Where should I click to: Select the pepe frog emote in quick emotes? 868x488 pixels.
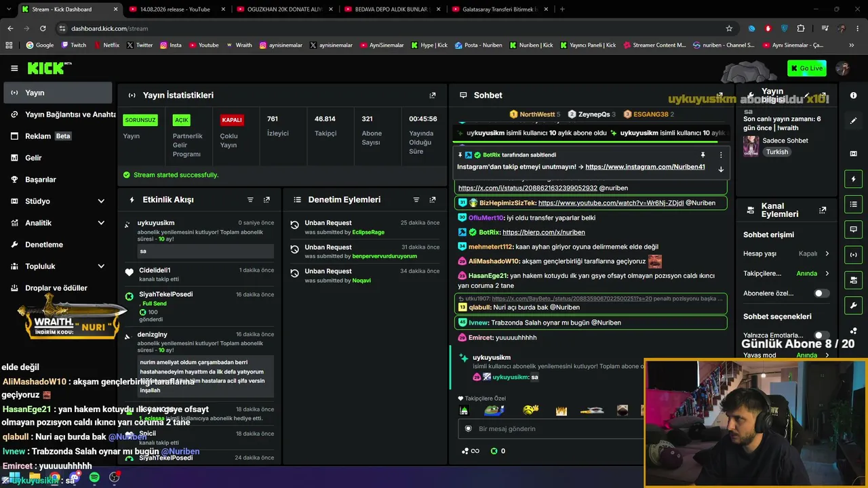494,410
